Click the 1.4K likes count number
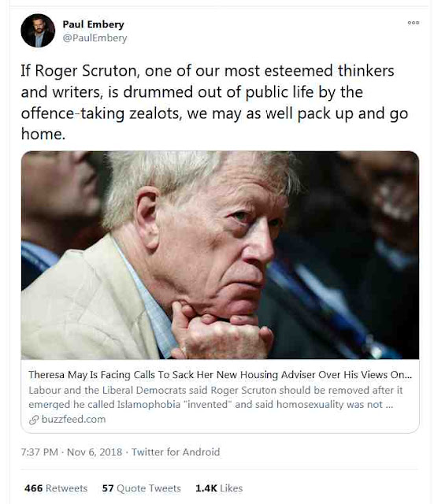The image size is (434, 504). click(x=206, y=488)
